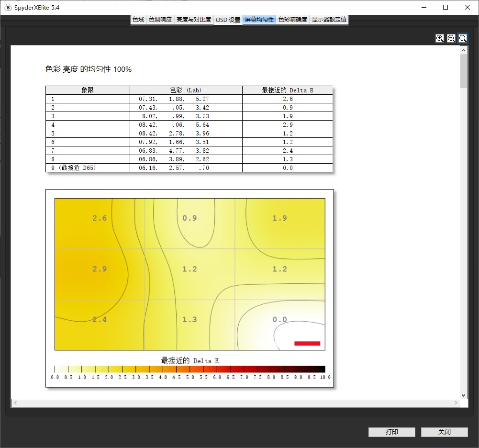This screenshot has width=479, height=448.
Task: Click the 5.0 mark on the Delta E color scale
Action: [x=190, y=378]
